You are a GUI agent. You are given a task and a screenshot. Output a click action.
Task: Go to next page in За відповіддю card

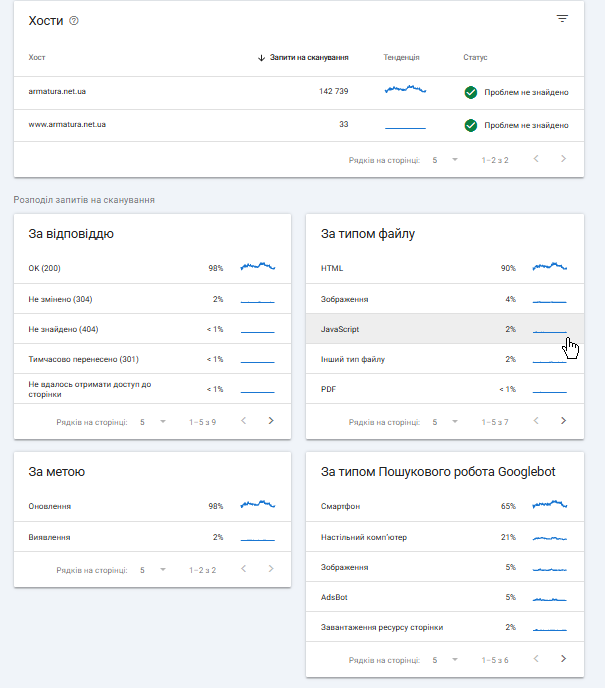click(x=271, y=421)
